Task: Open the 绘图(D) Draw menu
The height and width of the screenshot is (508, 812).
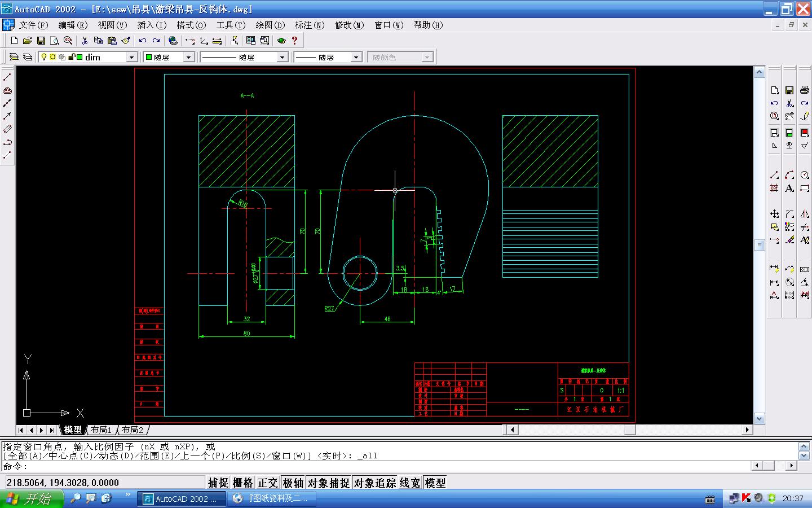Action: 270,25
